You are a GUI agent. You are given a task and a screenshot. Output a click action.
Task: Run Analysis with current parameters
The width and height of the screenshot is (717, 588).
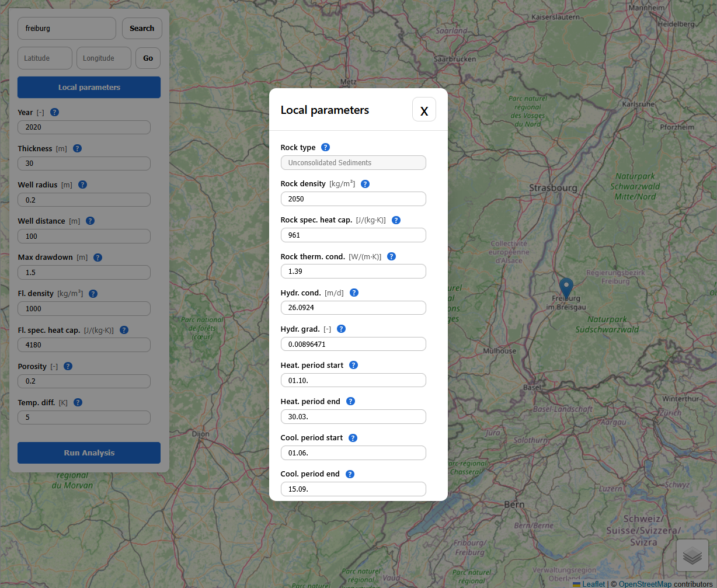point(89,453)
